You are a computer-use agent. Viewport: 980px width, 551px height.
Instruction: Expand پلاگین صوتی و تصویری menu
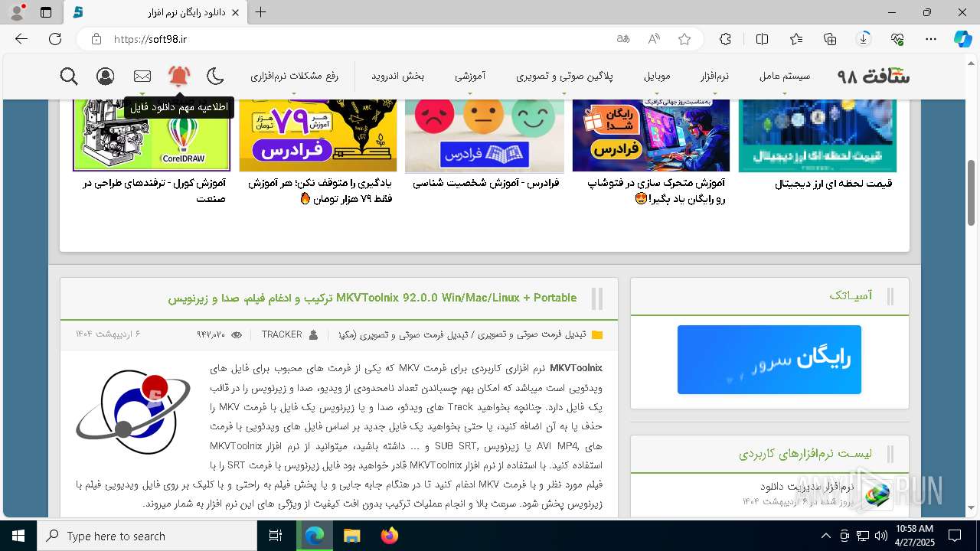564,76
